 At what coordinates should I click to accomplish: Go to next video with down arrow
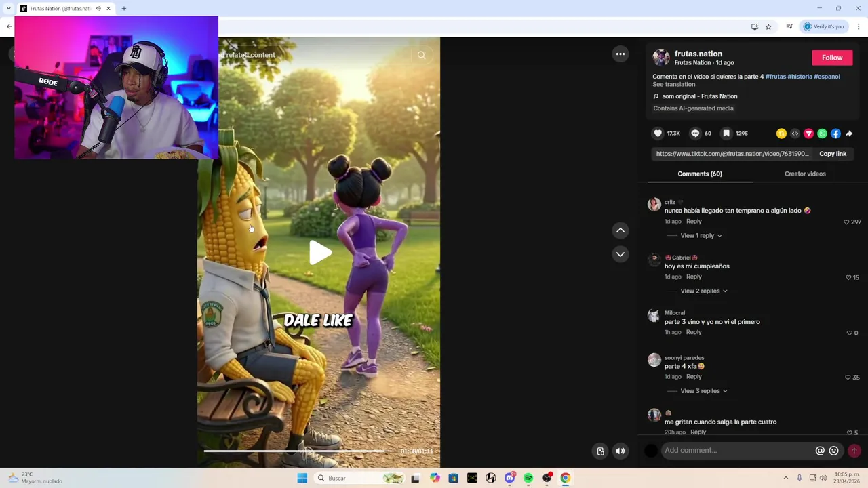click(620, 254)
